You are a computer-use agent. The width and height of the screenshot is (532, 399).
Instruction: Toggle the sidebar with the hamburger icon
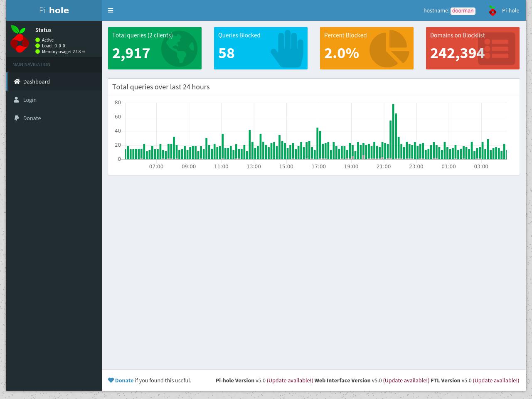pyautogui.click(x=111, y=10)
